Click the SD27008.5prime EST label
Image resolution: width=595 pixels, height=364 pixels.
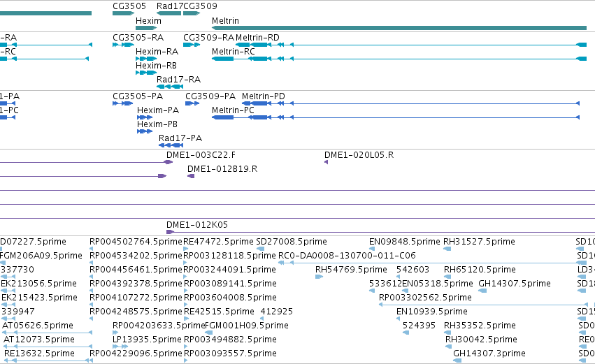(x=292, y=242)
